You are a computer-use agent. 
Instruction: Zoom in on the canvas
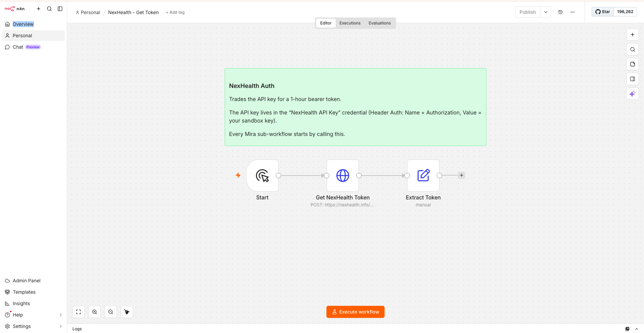point(95,312)
